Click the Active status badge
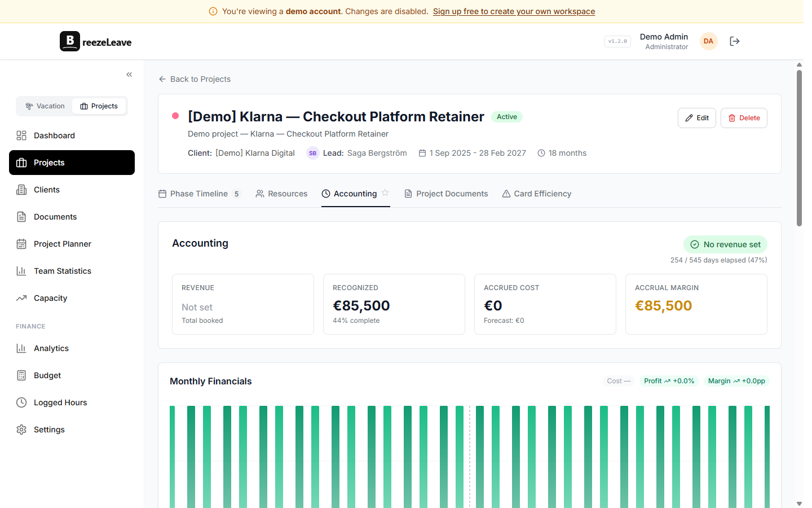 [x=507, y=117]
